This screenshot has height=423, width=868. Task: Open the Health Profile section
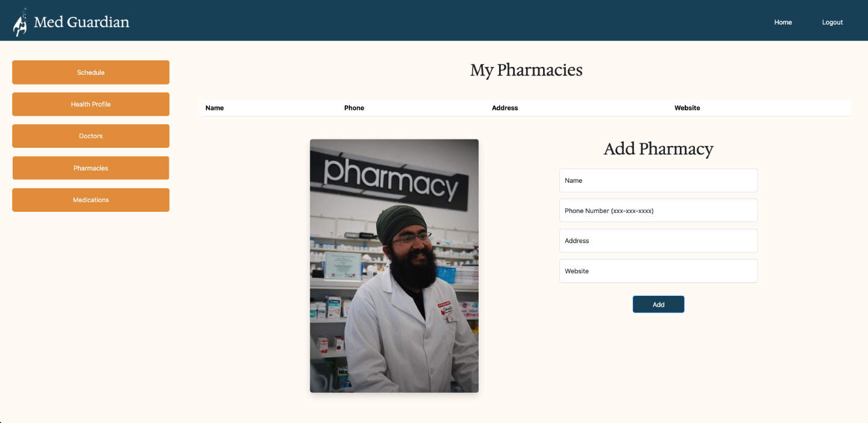click(x=90, y=104)
